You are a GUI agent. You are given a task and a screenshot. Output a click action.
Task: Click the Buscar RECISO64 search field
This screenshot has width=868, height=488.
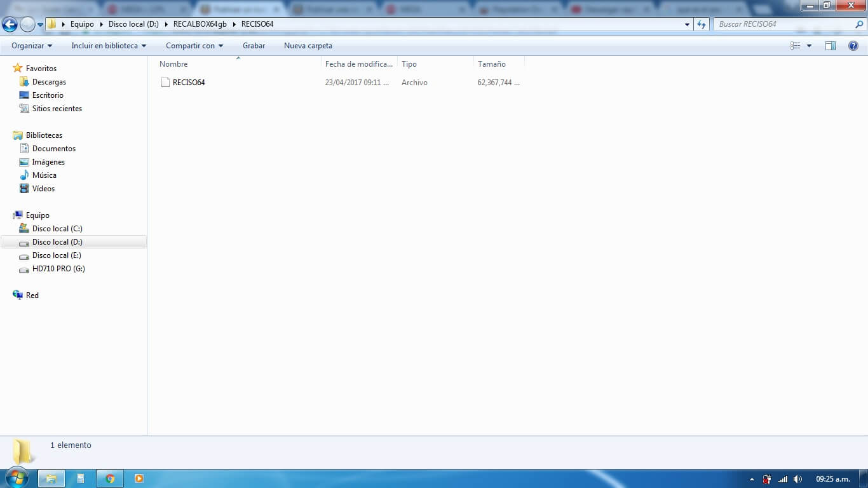click(785, 24)
